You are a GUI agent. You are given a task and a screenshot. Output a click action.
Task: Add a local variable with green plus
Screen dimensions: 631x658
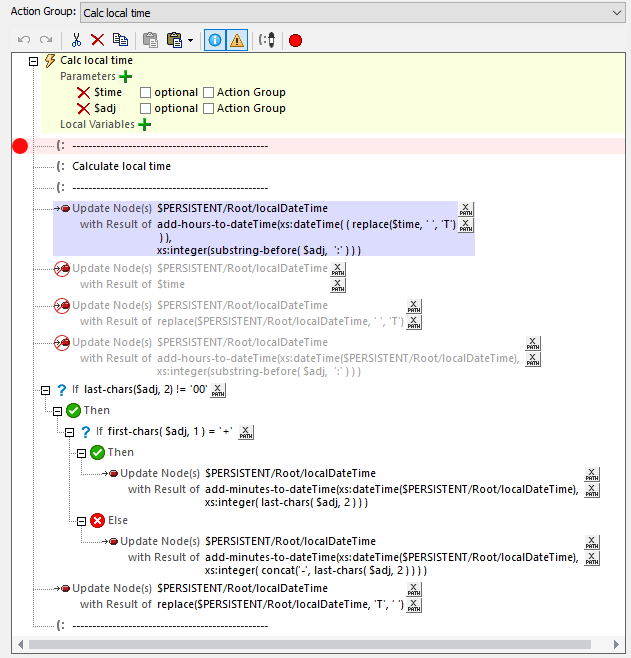pyautogui.click(x=144, y=124)
